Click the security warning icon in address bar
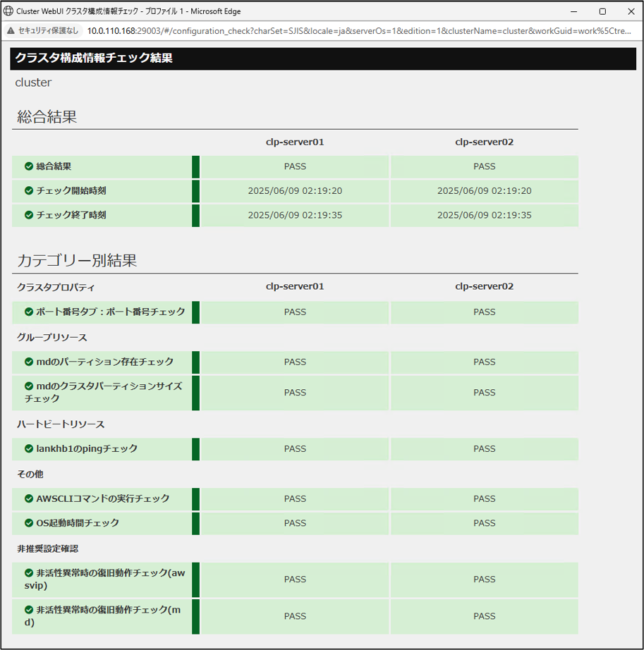This screenshot has height=650, width=644. [11, 31]
